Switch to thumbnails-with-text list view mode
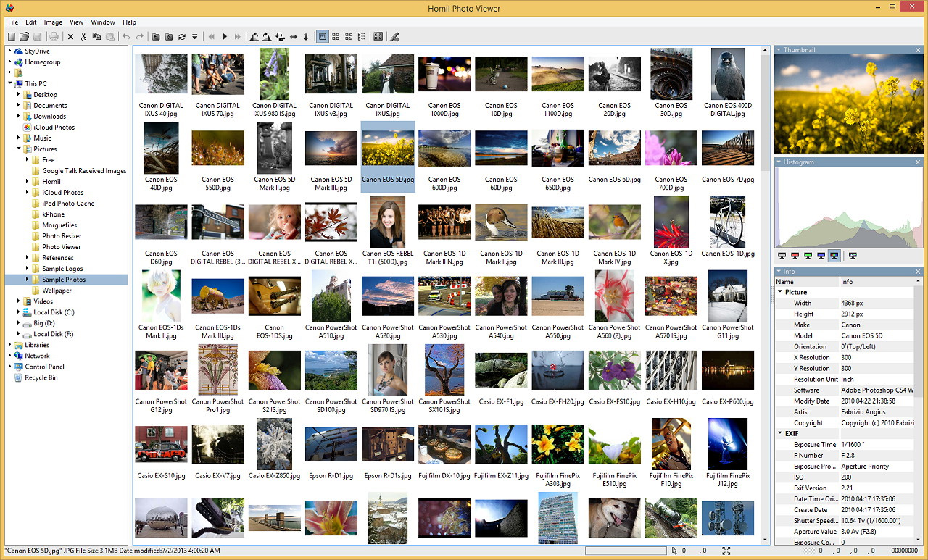 [x=349, y=36]
